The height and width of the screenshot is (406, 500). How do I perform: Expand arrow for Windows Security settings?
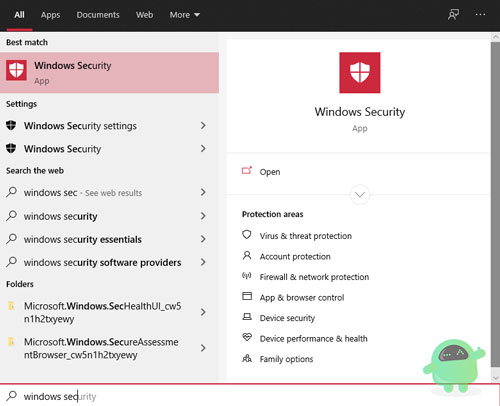203,126
